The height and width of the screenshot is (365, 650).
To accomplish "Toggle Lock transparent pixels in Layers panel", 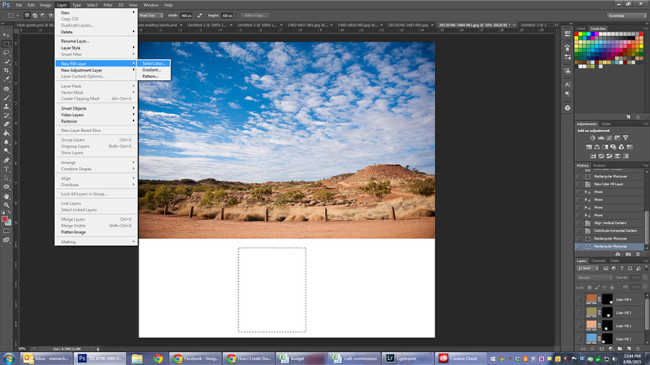I will click(589, 287).
